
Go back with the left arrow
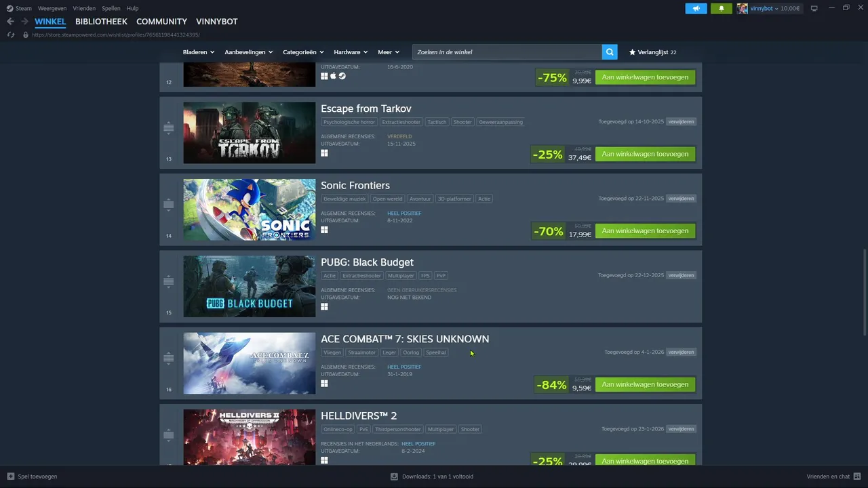[10, 22]
